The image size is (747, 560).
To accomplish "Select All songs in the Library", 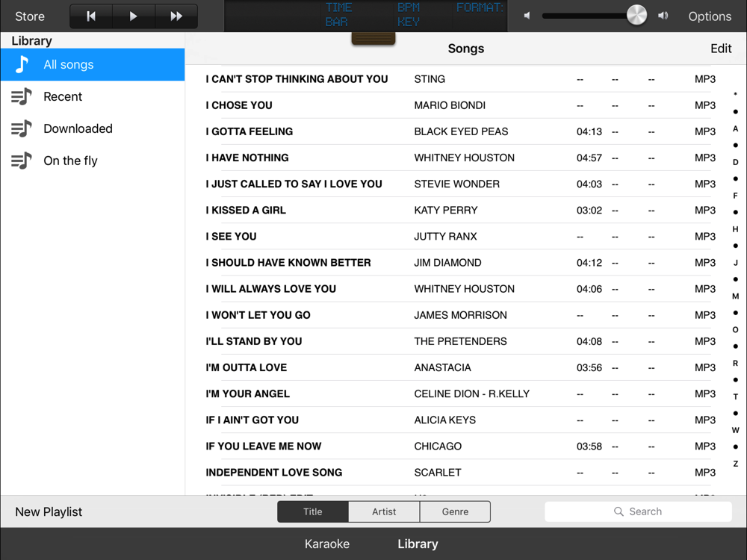I will (x=93, y=64).
